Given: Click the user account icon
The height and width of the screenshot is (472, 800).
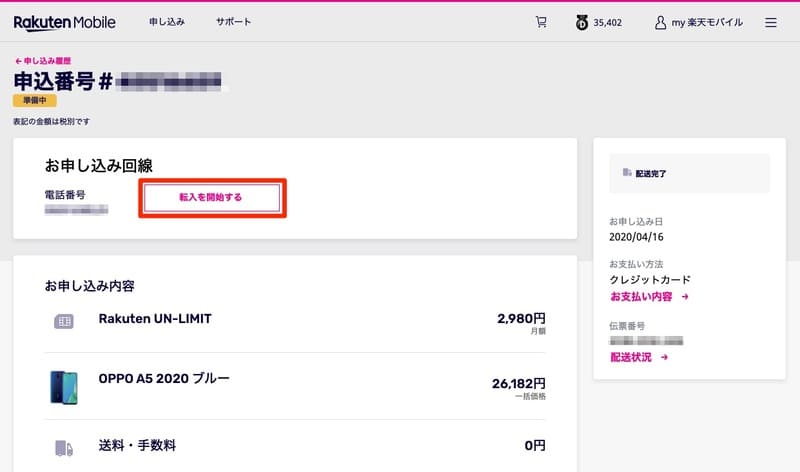Looking at the screenshot, I should click(660, 22).
